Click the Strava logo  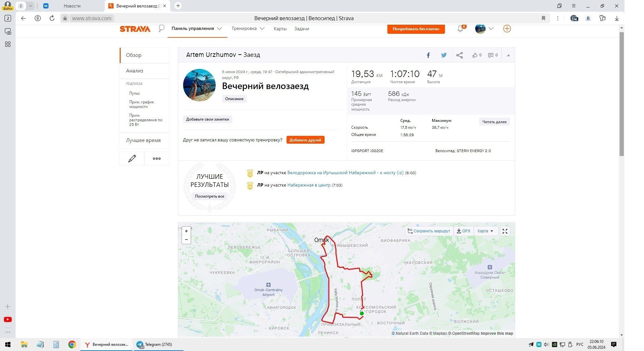point(135,29)
